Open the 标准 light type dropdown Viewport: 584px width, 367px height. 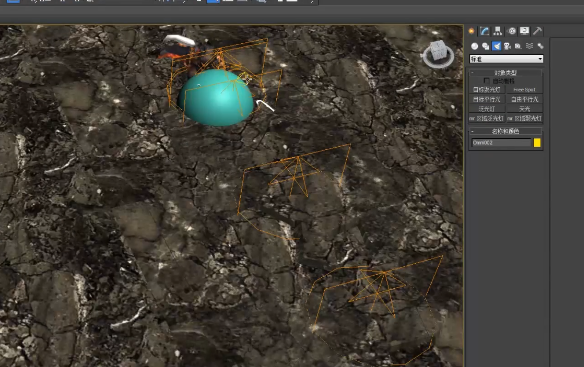(x=506, y=59)
